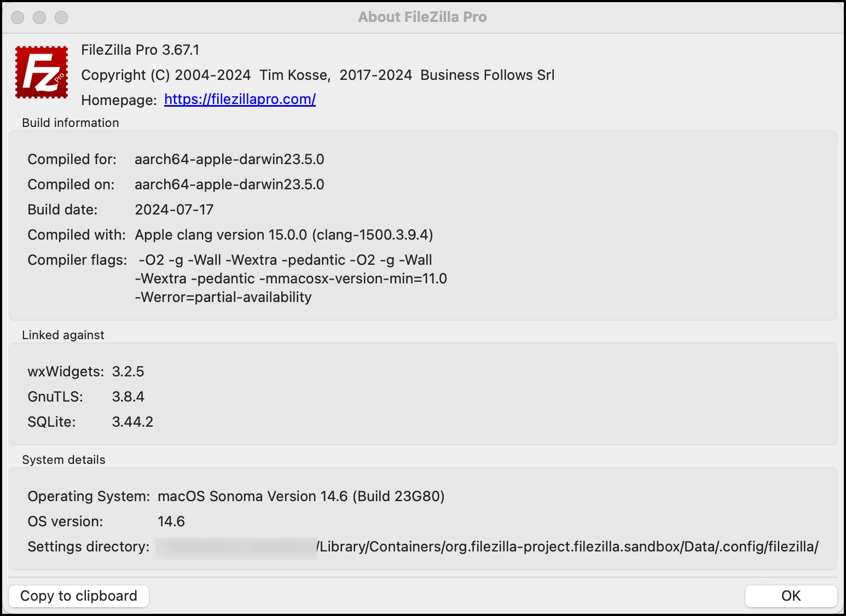This screenshot has height=616, width=846.
Task: Click the 'Build information' section heading
Action: (71, 123)
